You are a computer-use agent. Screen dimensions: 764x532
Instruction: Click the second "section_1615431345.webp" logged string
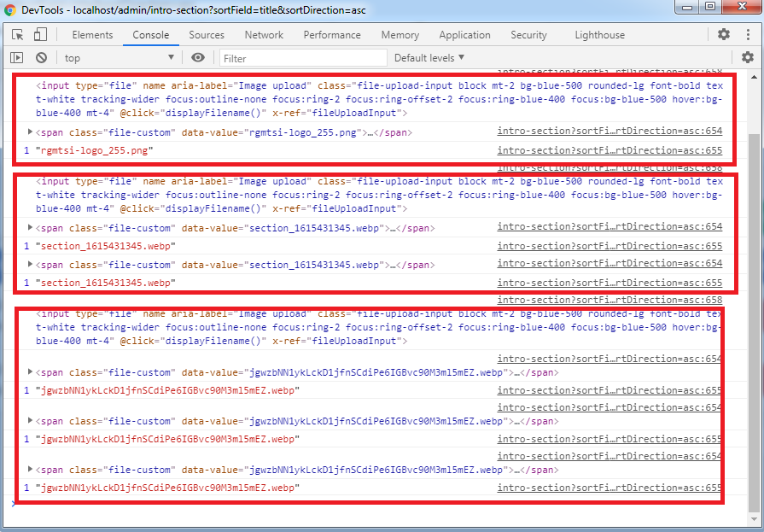105,283
